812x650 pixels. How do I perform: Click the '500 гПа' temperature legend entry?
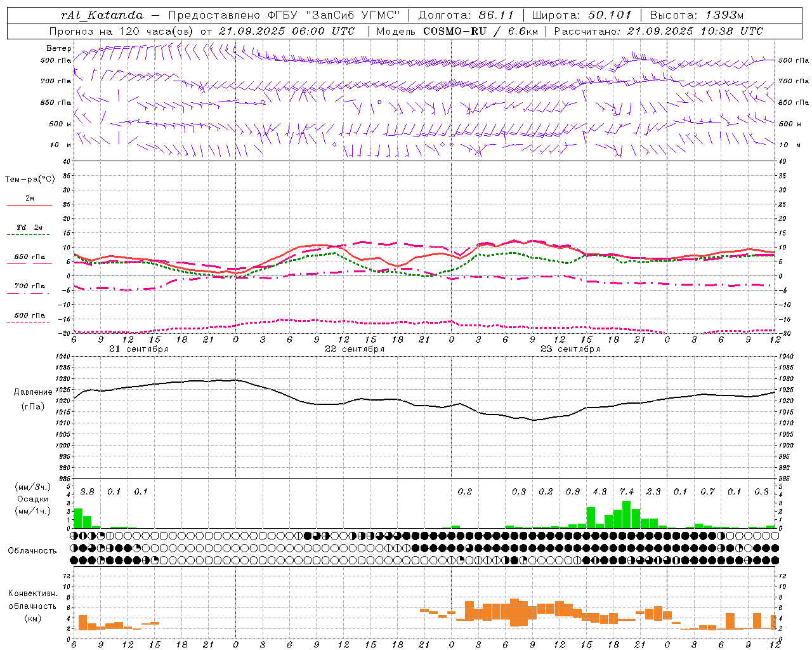click(x=30, y=315)
